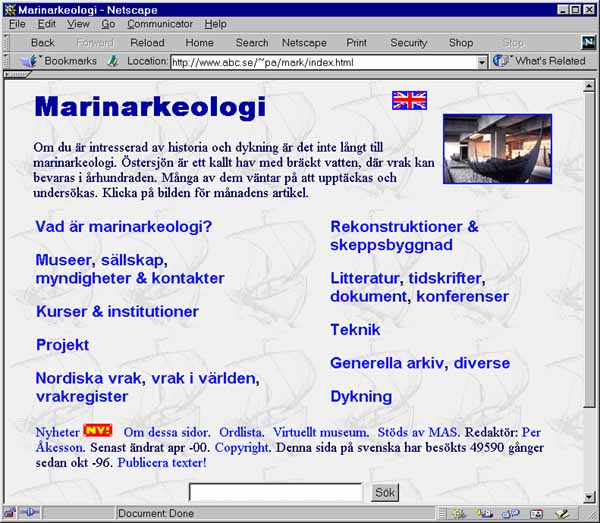The height and width of the screenshot is (523, 600).
Task: Open the Go menu
Action: [108, 24]
